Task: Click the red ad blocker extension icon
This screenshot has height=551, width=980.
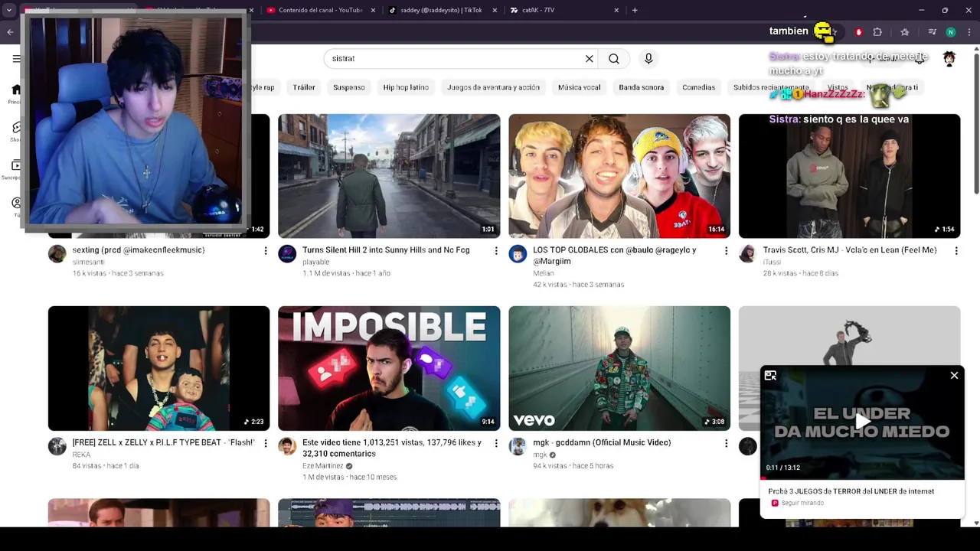Action: (858, 32)
